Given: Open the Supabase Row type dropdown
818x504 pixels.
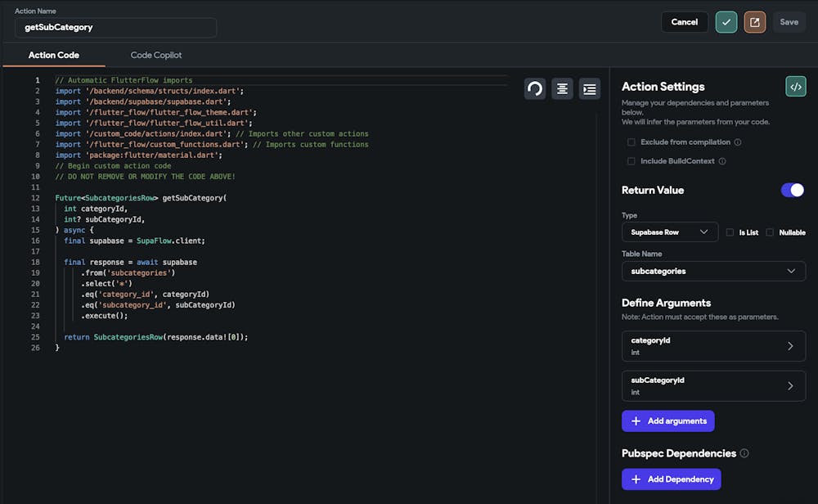Looking at the screenshot, I should pos(669,232).
